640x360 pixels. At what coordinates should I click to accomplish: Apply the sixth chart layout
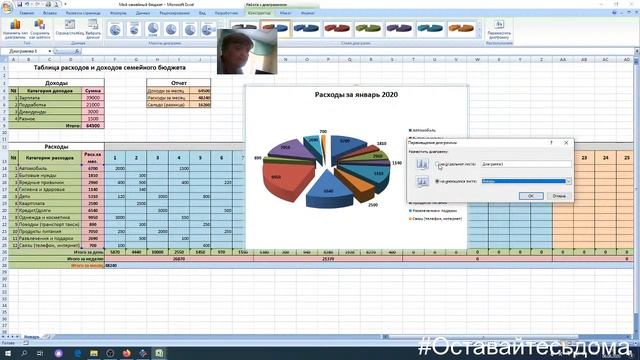point(208,29)
